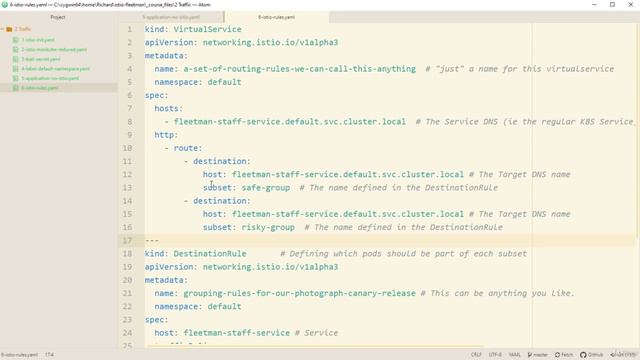Screen dimensions: 640x360
Task: Place cursor on 'kind: VirtualService' line
Action: [193, 29]
